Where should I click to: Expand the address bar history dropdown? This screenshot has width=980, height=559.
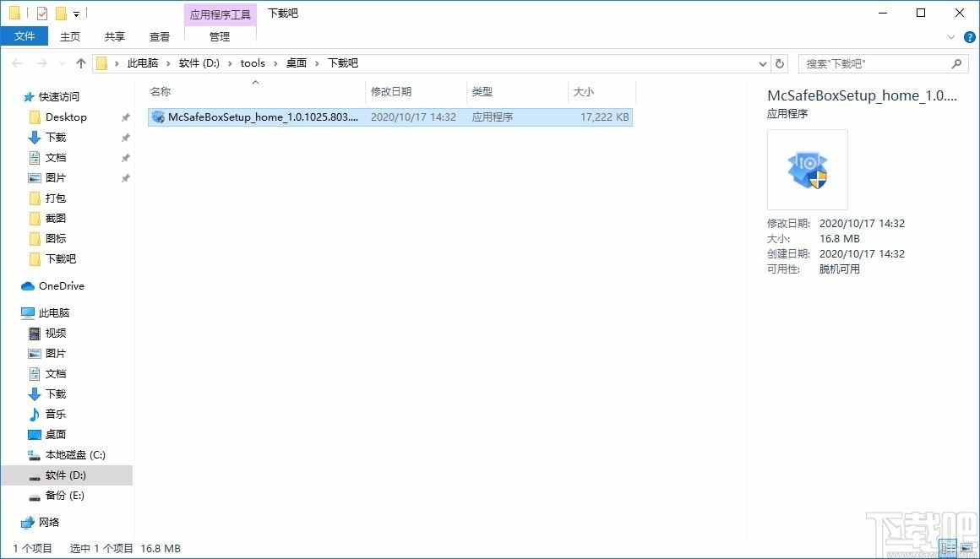pos(763,63)
